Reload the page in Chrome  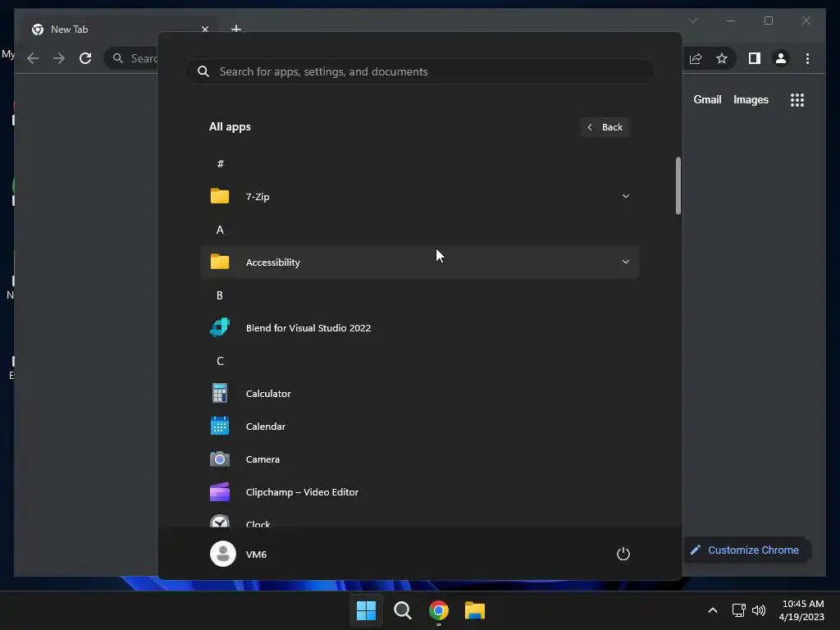(85, 58)
